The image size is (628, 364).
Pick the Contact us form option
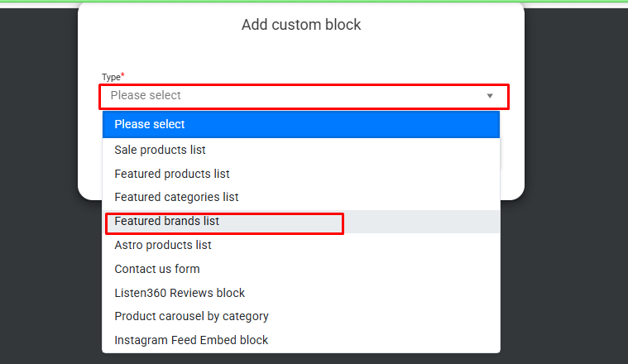coord(301,269)
